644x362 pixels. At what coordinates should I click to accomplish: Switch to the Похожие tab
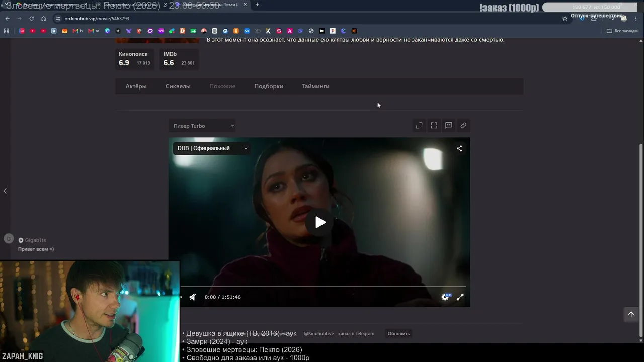click(x=222, y=86)
